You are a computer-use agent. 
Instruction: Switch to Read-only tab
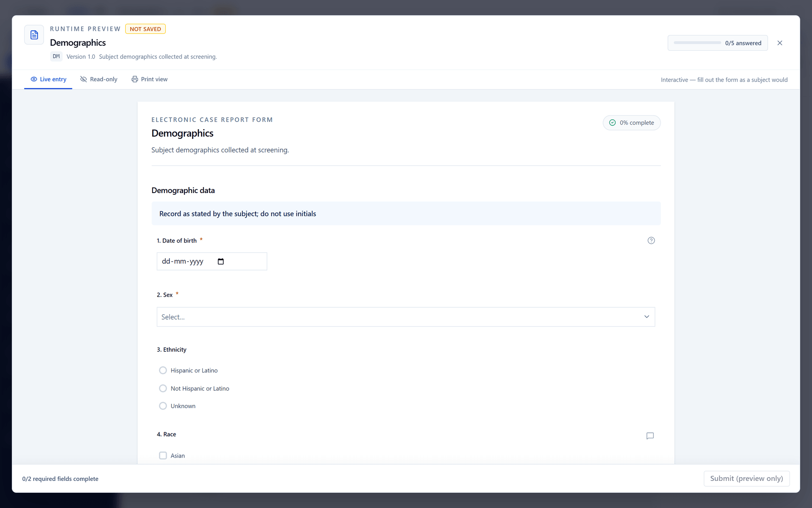click(99, 79)
